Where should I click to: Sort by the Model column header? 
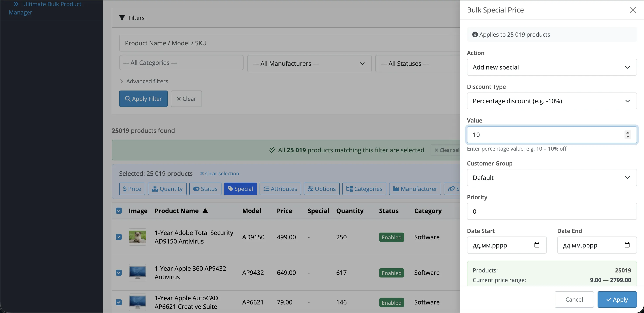pos(251,211)
